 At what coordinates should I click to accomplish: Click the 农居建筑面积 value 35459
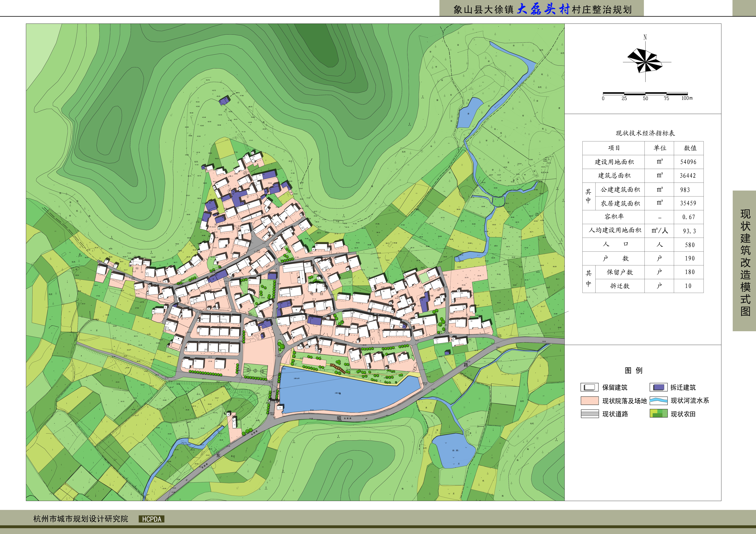click(688, 203)
